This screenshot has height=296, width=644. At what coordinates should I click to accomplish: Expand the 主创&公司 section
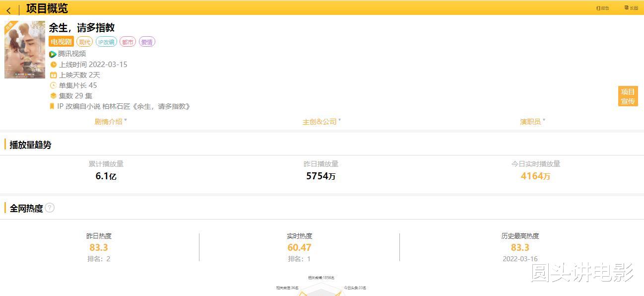click(322, 121)
